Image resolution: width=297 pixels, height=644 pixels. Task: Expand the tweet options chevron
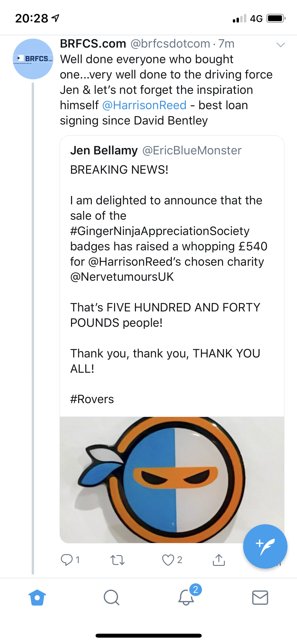click(x=280, y=45)
